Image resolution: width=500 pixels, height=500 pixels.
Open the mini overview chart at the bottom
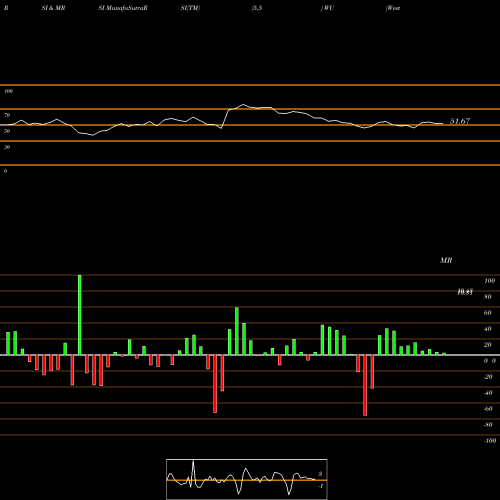pos(247,479)
